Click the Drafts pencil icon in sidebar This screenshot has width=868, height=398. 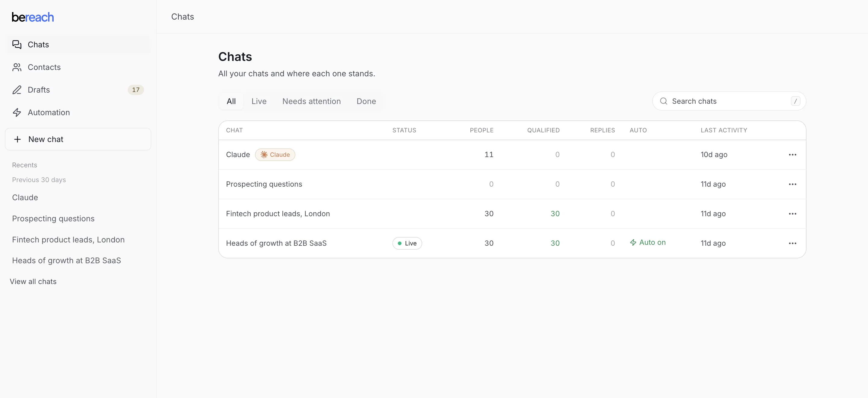(x=17, y=90)
